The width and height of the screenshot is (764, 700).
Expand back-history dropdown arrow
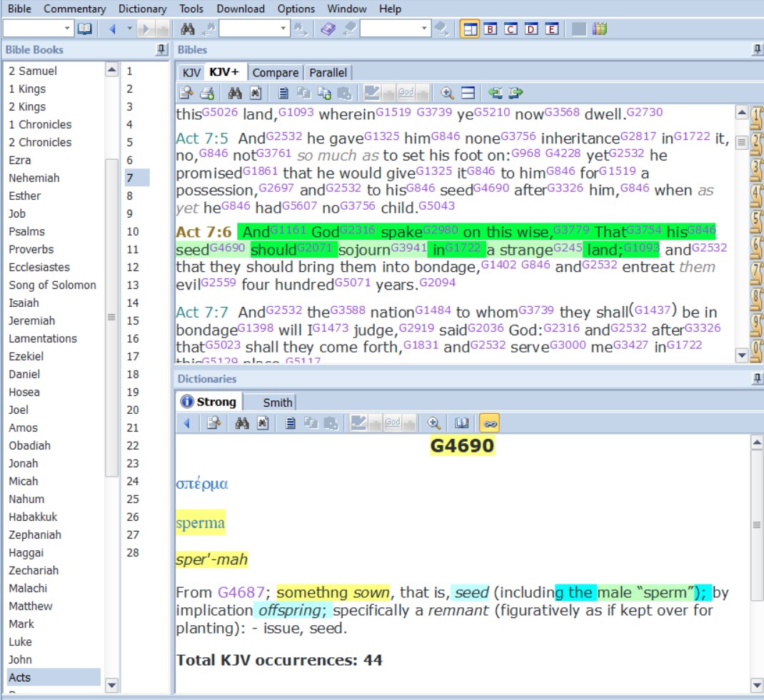tap(129, 29)
